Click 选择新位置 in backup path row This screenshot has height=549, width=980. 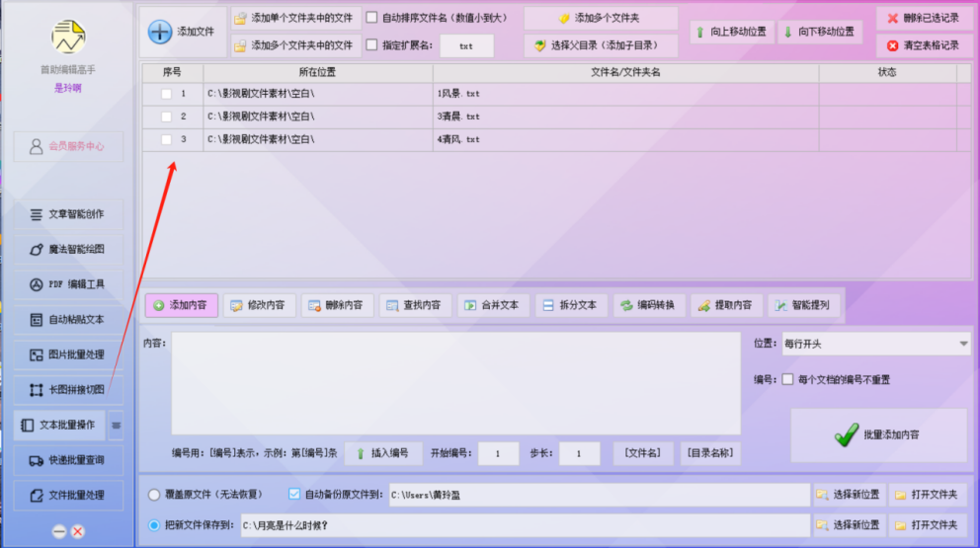850,495
